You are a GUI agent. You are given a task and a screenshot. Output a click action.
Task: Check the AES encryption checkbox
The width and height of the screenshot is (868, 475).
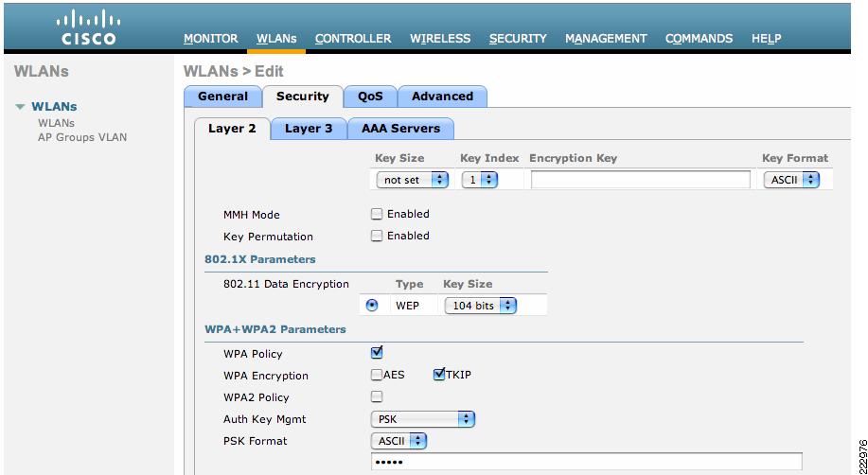[377, 375]
